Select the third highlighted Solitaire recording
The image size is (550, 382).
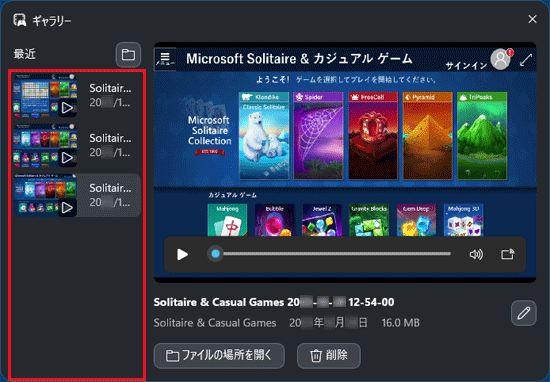pyautogui.click(x=77, y=195)
